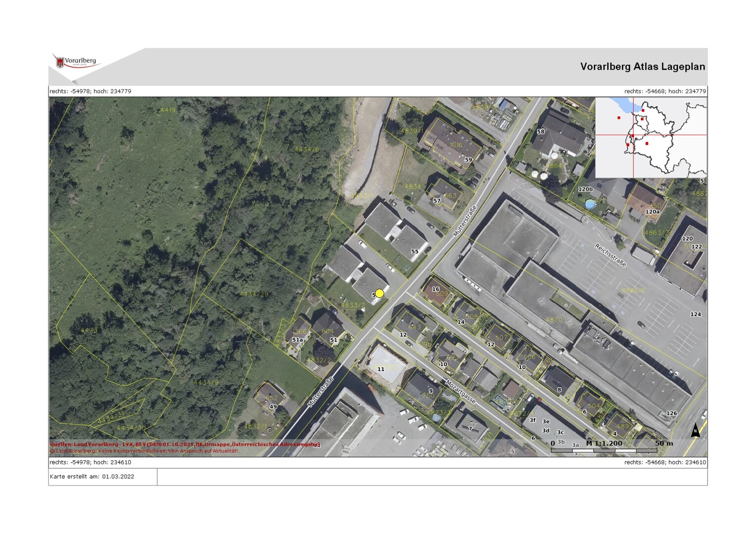The height and width of the screenshot is (534, 756).
Task: Click the Reichsstraße street label
Action: [x=610, y=255]
